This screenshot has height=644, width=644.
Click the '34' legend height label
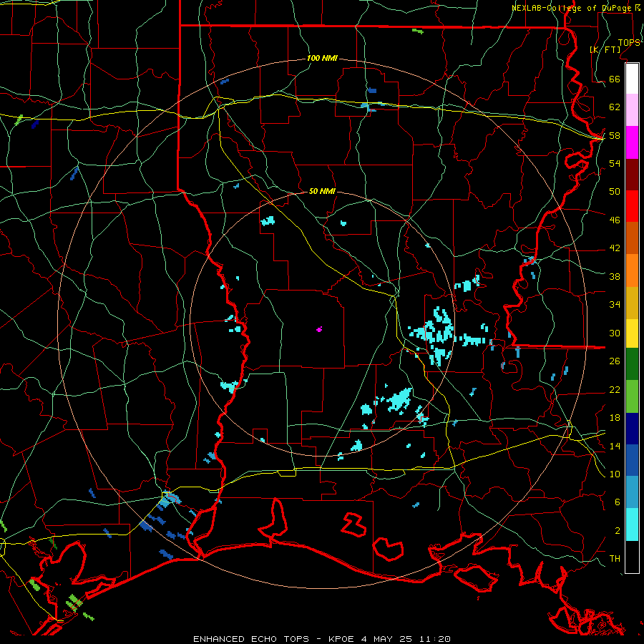[x=615, y=305]
